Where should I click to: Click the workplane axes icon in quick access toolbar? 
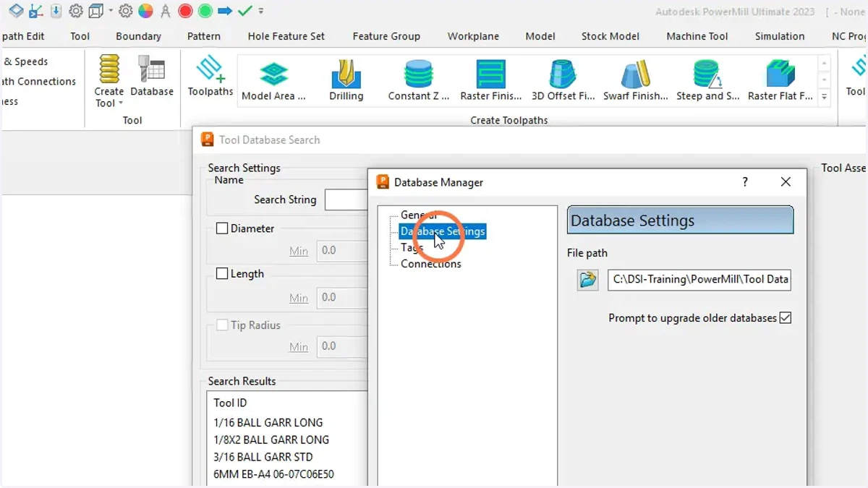(35, 11)
